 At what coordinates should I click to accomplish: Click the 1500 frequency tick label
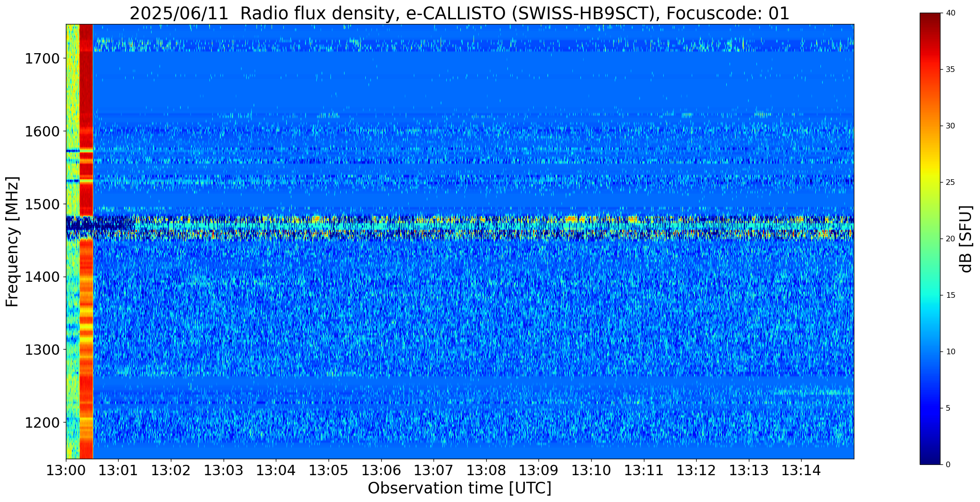coord(42,204)
